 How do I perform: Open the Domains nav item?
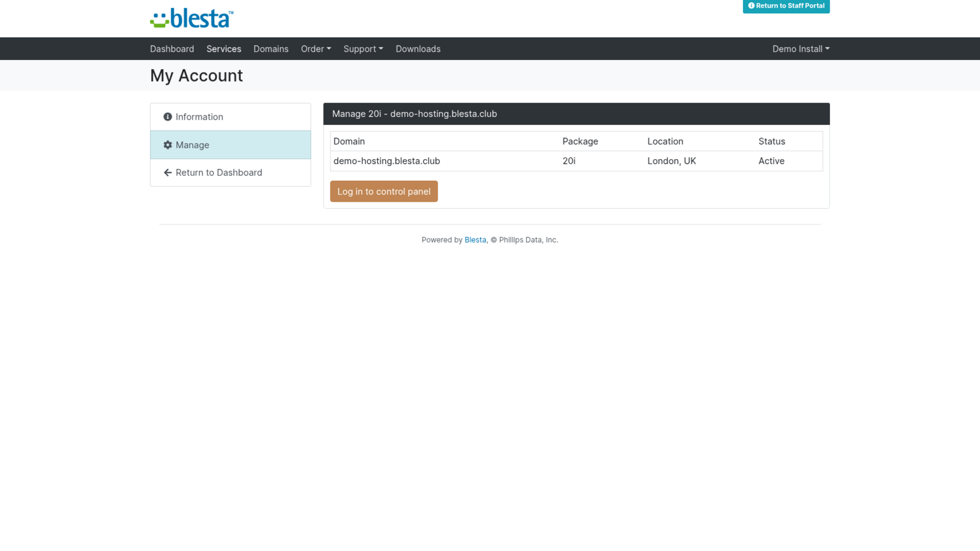click(x=271, y=49)
